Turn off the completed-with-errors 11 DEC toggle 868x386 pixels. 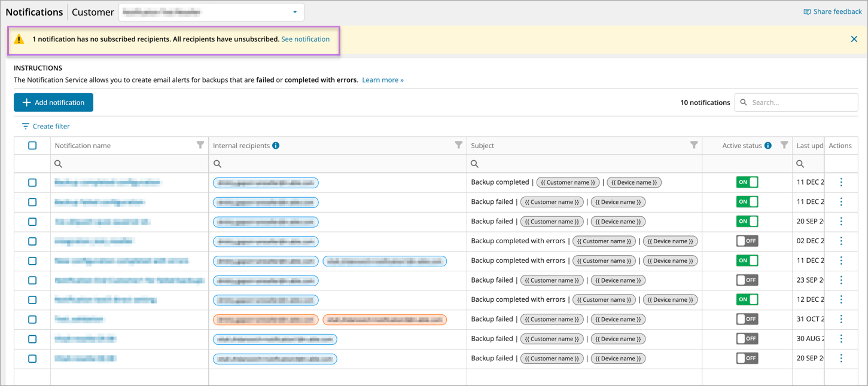coord(747,261)
